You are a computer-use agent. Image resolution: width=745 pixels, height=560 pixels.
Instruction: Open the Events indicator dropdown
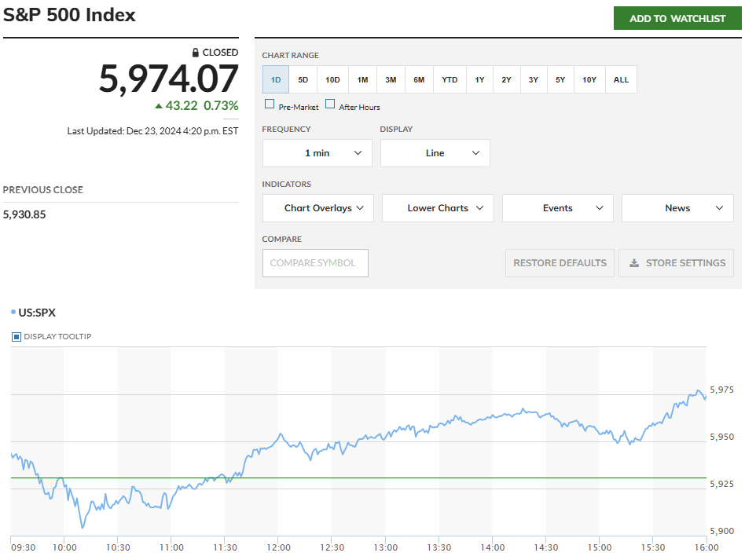point(557,208)
